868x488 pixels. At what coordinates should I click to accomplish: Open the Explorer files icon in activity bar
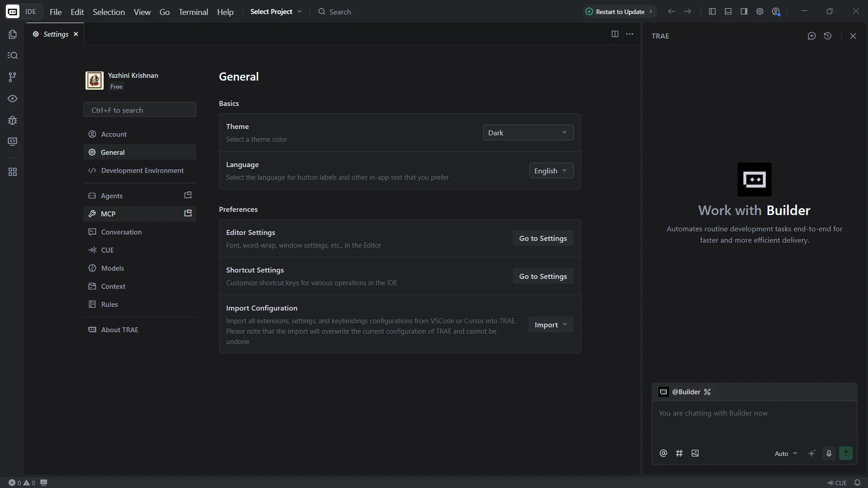coord(12,34)
